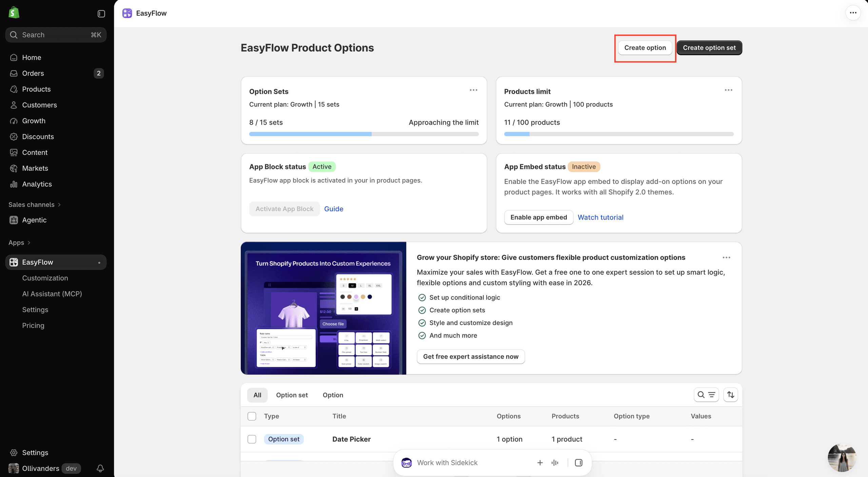Check the Date Picker row checkbox

[252, 439]
